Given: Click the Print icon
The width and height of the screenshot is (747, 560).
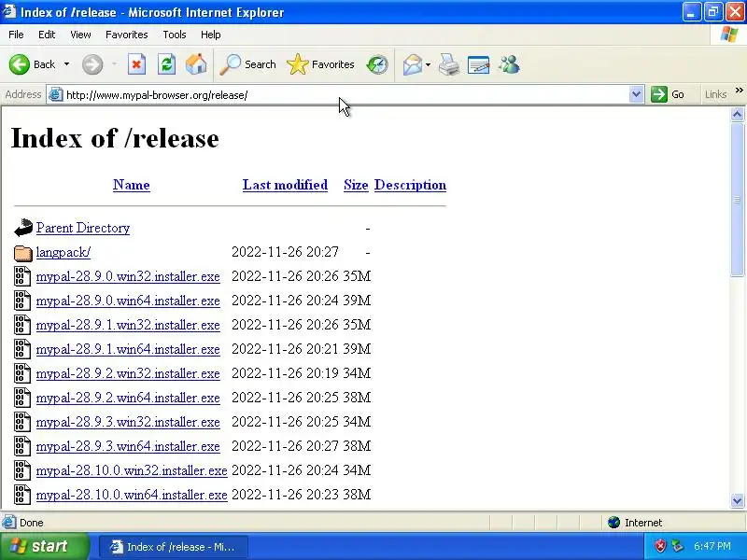Looking at the screenshot, I should point(449,64).
